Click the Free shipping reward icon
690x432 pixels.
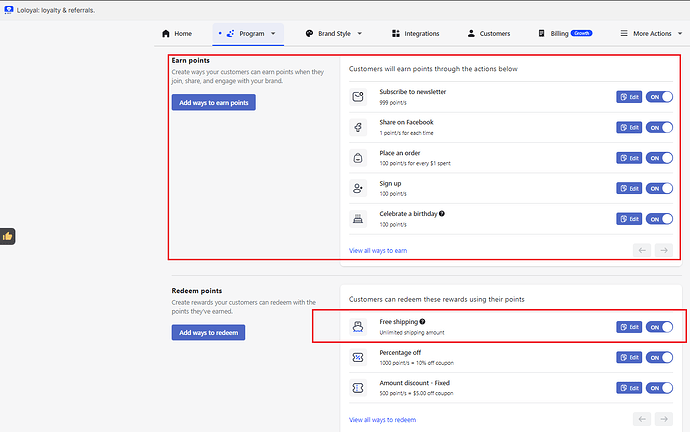[x=357, y=327]
